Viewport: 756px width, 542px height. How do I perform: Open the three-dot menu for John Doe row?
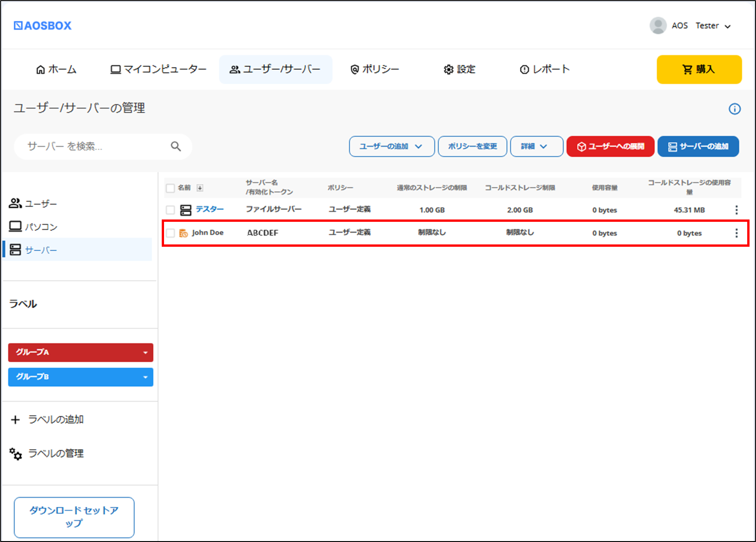(x=736, y=233)
